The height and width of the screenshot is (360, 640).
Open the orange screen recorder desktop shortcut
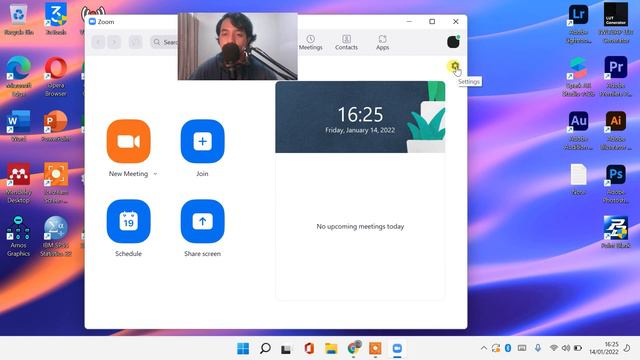point(56,183)
